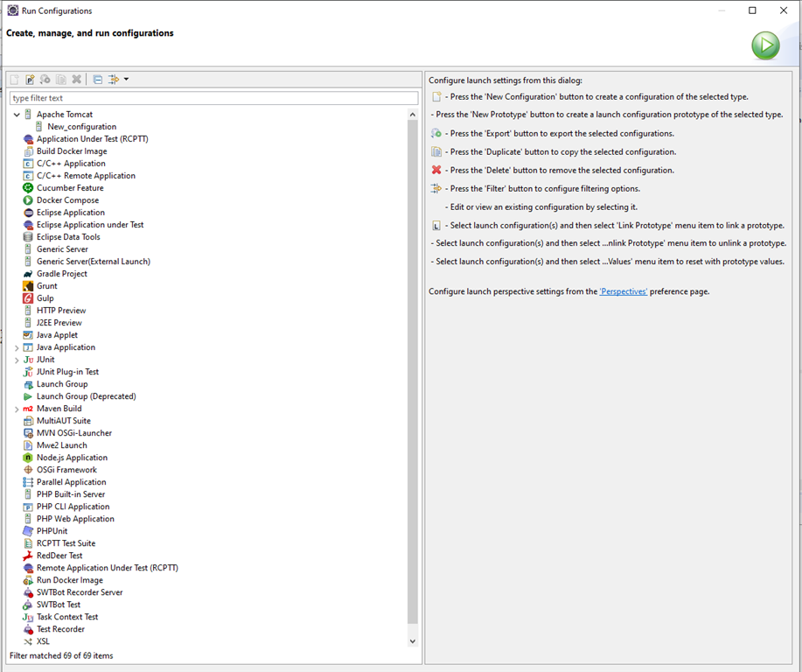This screenshot has height=672, width=802.
Task: Open the Filter button dropdown arrow
Action: (126, 80)
